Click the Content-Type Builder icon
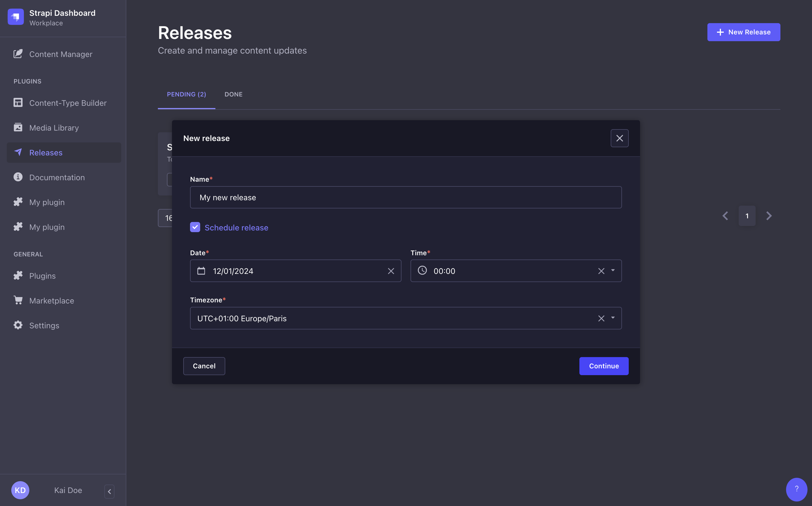812x506 pixels. [x=17, y=103]
